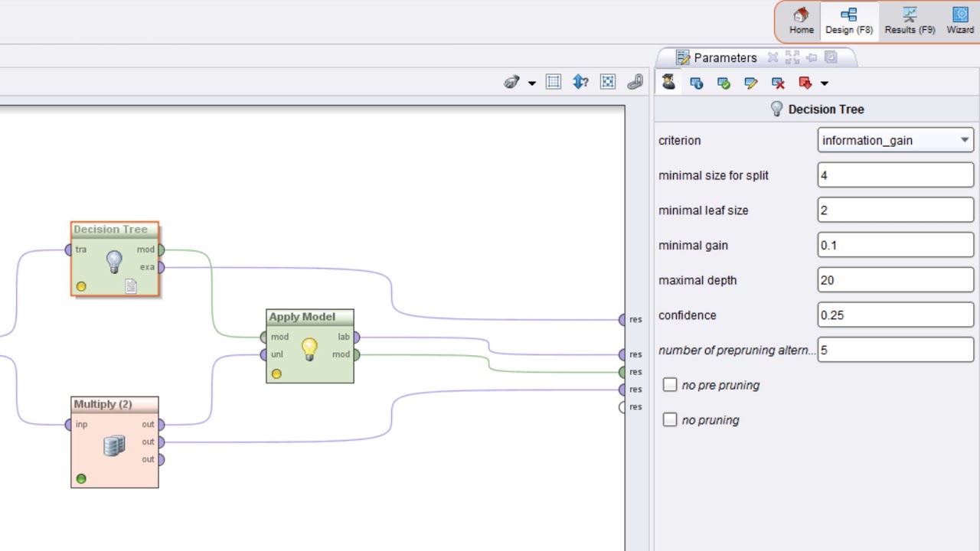Select the Decision Tree operator bulb icon
The image size is (980, 551).
(114, 262)
